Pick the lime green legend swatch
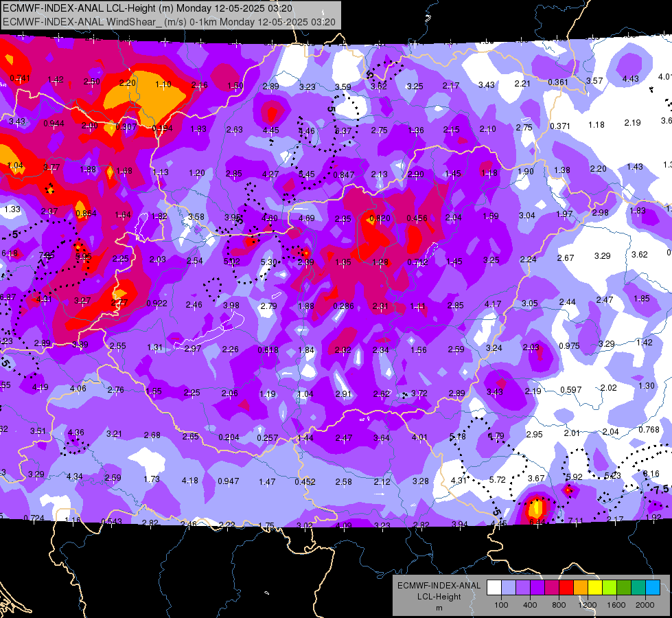This screenshot has height=618, width=672. (610, 587)
